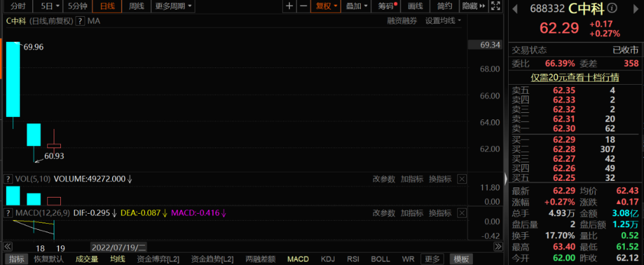Click the VOLUME down arrow indicator
Viewport: 644px width, 265px height.
coord(130,179)
